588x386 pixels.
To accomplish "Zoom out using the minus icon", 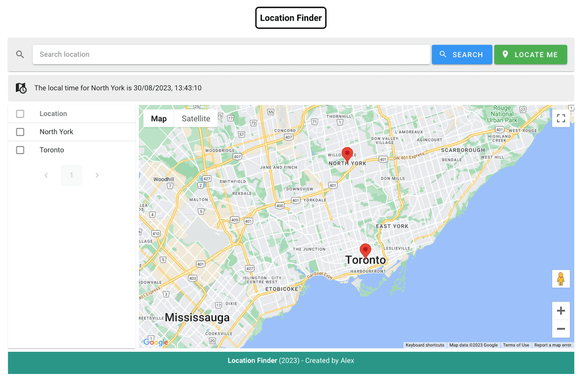I will click(x=561, y=329).
